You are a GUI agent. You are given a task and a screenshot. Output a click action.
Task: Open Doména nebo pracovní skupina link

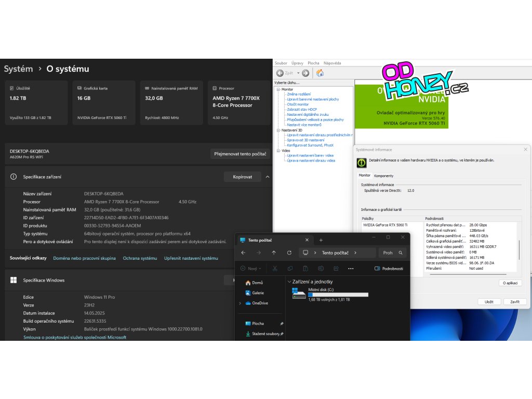coord(85,258)
